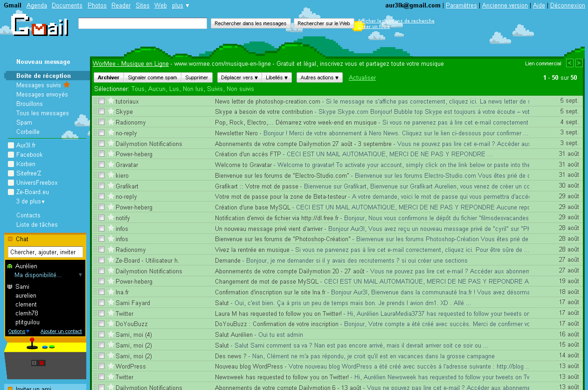Click the arcade joystick graphic below chat

[x=32, y=344]
